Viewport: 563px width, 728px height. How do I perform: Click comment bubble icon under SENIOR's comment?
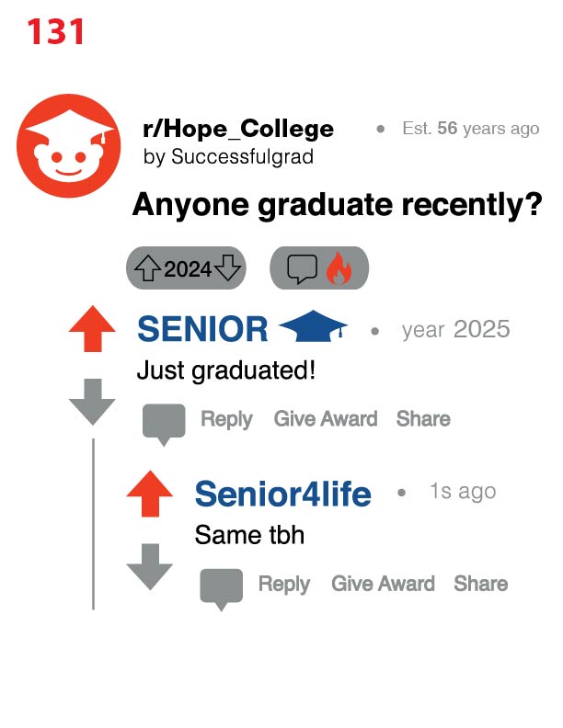[164, 423]
